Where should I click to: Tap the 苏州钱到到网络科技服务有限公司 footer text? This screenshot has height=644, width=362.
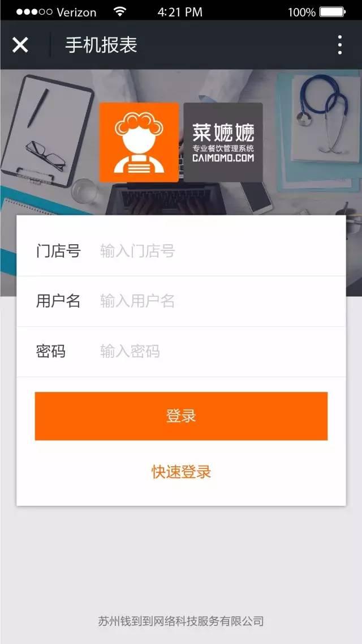pos(181,621)
